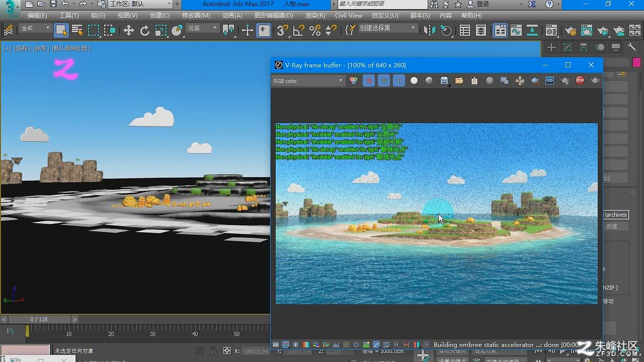Open the 工具(T) menu
Viewport: 644px width, 362px height.
pyautogui.click(x=69, y=16)
